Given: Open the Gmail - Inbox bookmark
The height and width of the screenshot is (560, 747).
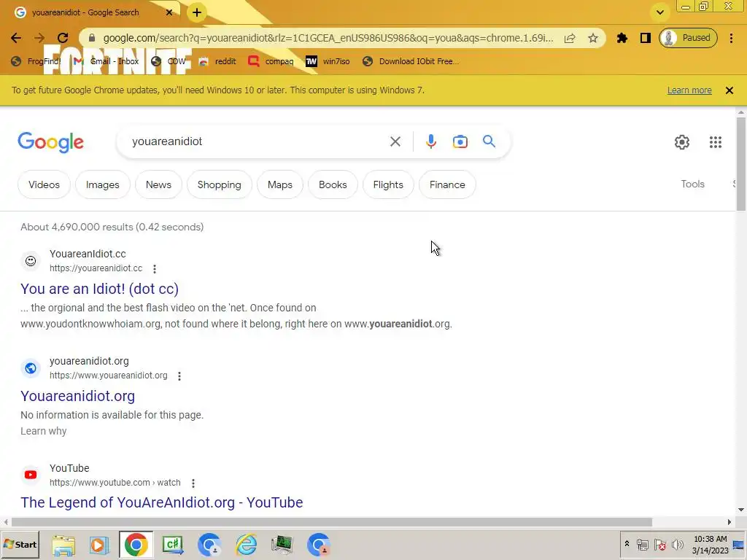Looking at the screenshot, I should tap(107, 61).
